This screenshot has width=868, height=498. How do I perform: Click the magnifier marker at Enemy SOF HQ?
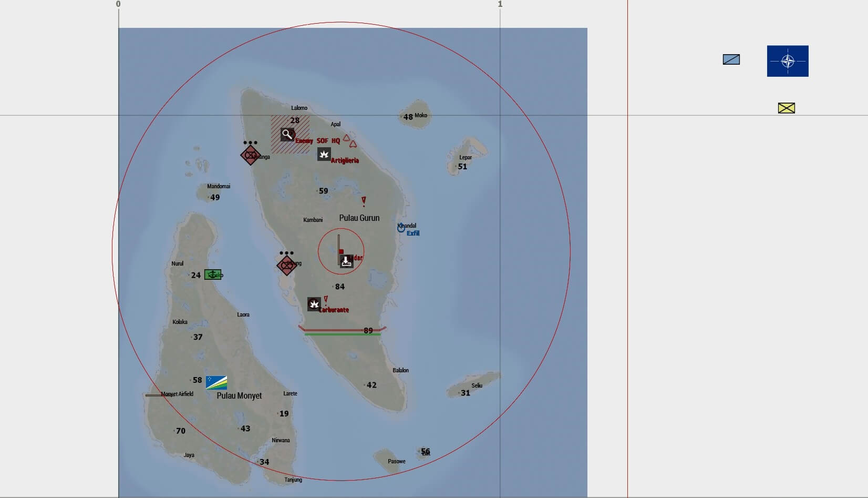(287, 134)
